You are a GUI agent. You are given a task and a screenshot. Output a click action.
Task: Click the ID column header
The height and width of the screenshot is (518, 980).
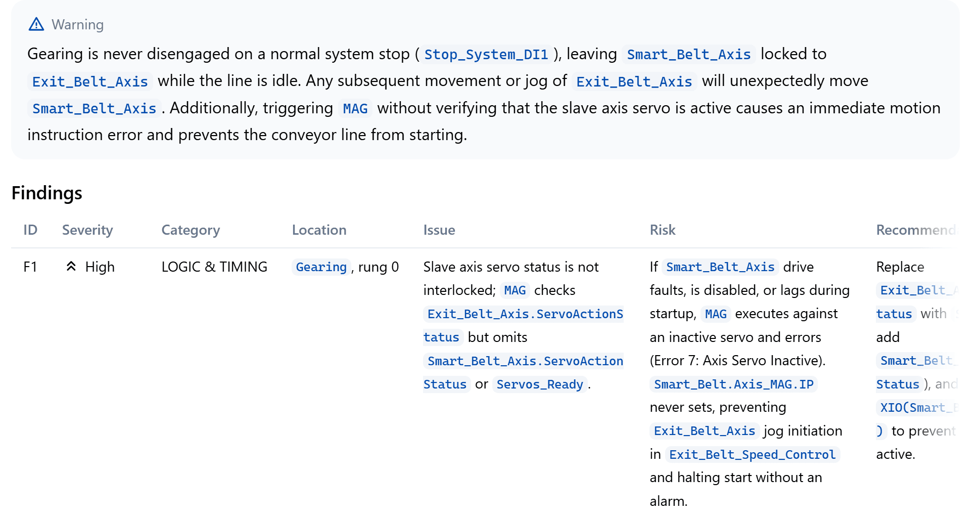(x=30, y=230)
